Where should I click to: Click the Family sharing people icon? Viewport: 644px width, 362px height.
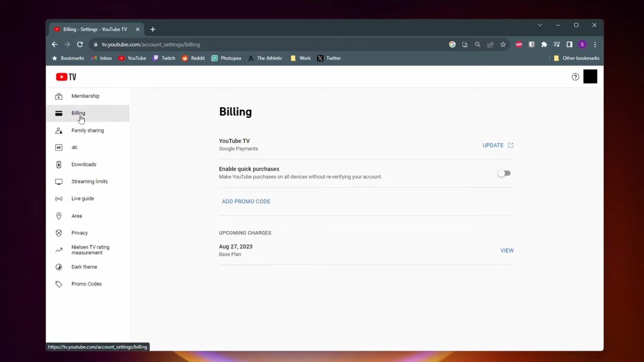point(59,130)
